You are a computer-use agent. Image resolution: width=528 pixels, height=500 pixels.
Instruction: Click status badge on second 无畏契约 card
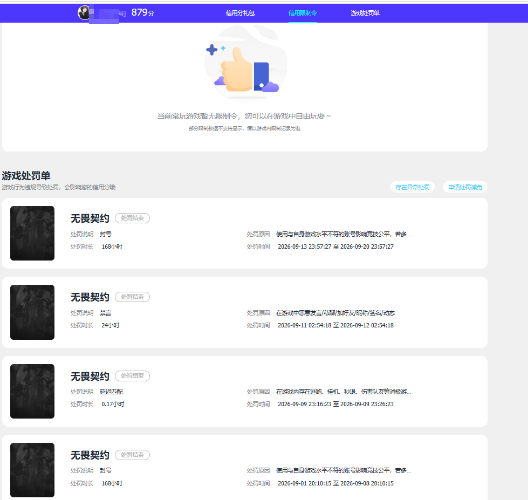coord(132,297)
